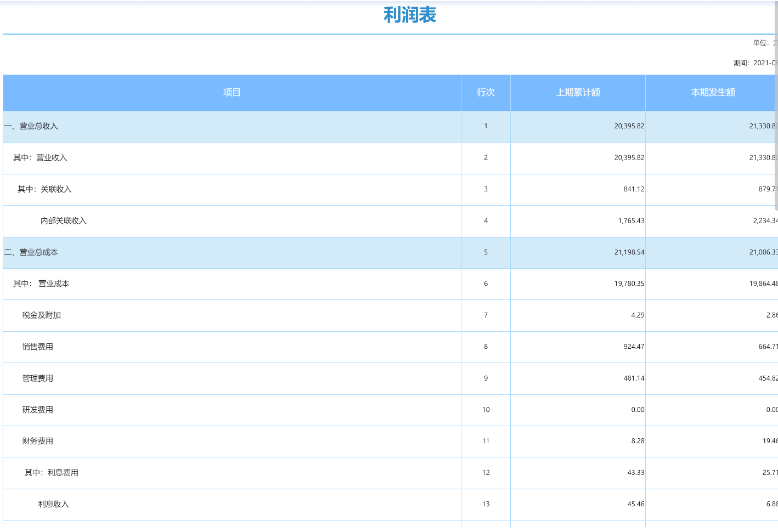778x532 pixels.
Task: Select the 其中：利息费用 row label
Action: point(52,473)
